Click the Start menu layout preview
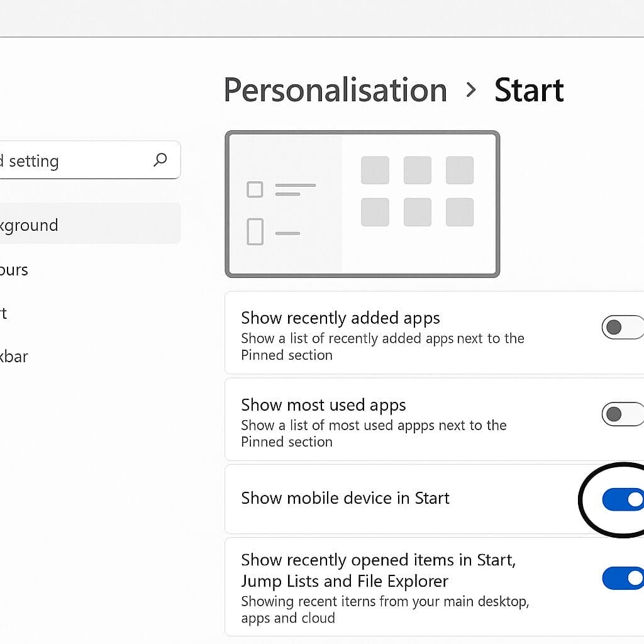This screenshot has height=644, width=644. pyautogui.click(x=362, y=203)
